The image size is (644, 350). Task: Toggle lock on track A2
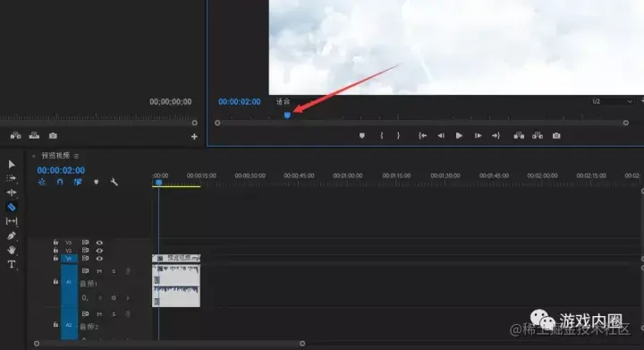(x=55, y=325)
